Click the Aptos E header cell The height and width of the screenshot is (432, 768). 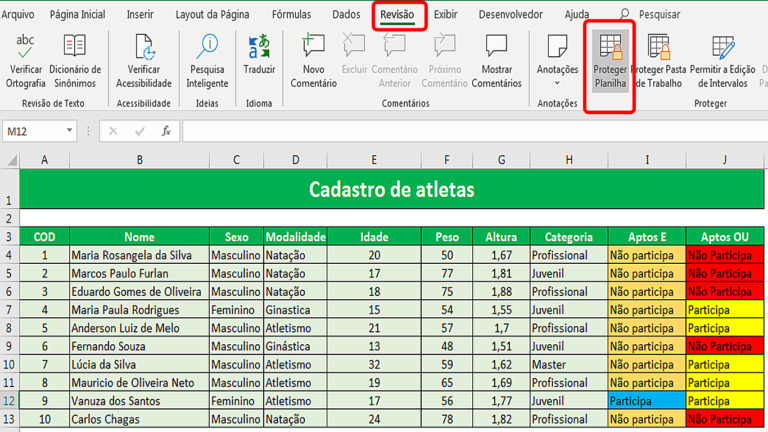click(x=647, y=237)
